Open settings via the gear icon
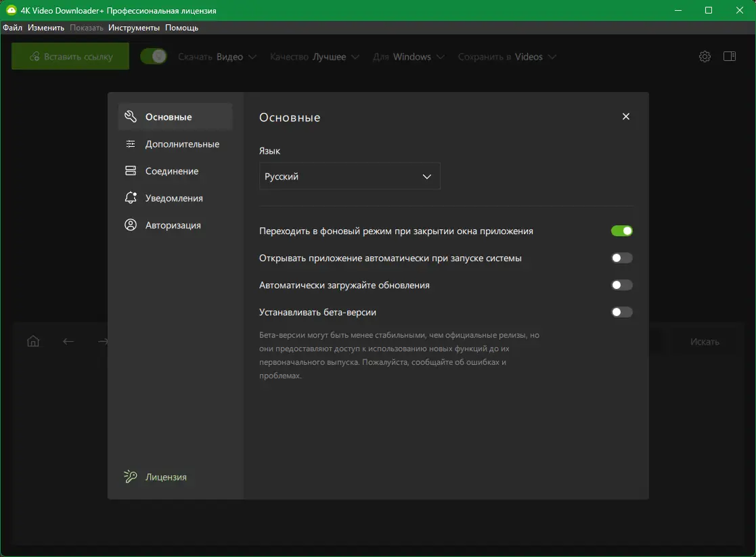756x557 pixels. [705, 57]
